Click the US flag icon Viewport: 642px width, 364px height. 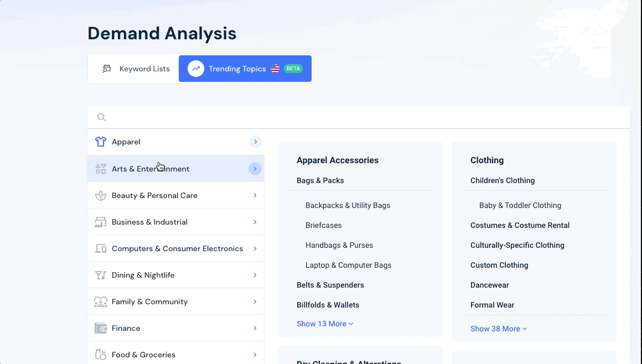click(275, 69)
